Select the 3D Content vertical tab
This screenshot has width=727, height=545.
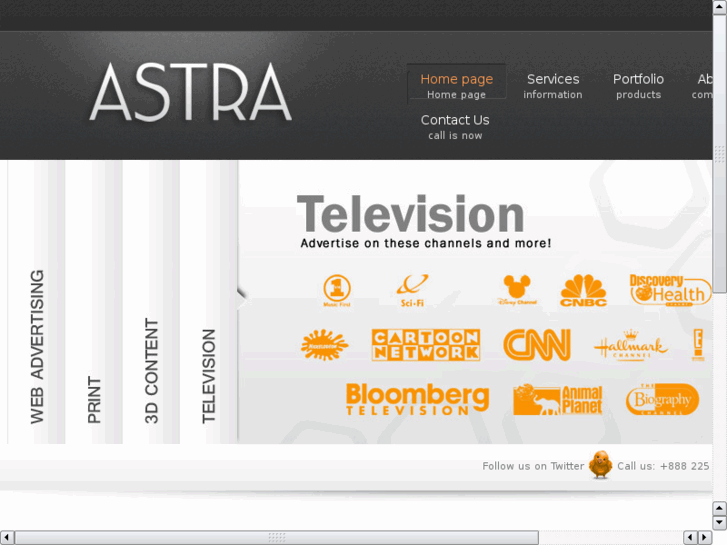click(x=151, y=301)
